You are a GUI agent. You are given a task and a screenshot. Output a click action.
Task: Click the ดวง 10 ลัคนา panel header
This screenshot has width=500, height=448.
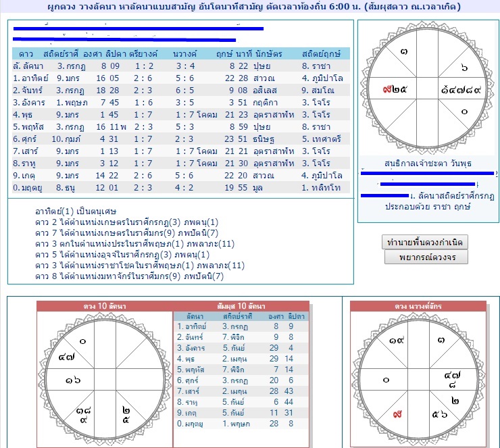tap(105, 306)
